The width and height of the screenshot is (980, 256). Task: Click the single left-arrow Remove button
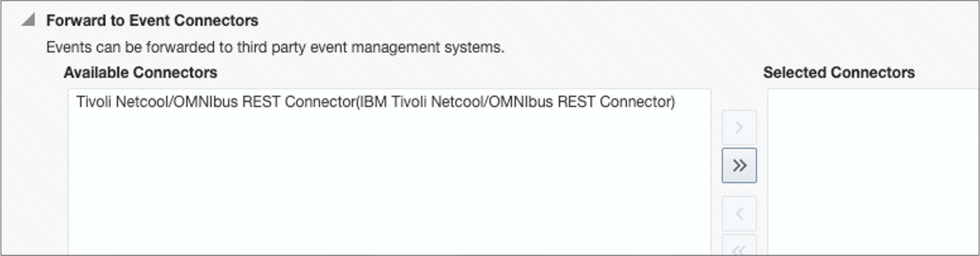click(739, 214)
